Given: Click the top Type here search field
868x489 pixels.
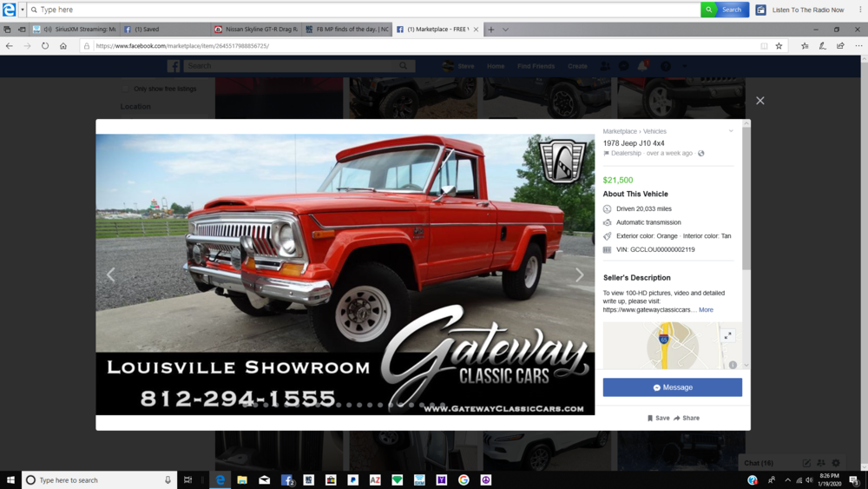Looking at the screenshot, I should tap(365, 10).
